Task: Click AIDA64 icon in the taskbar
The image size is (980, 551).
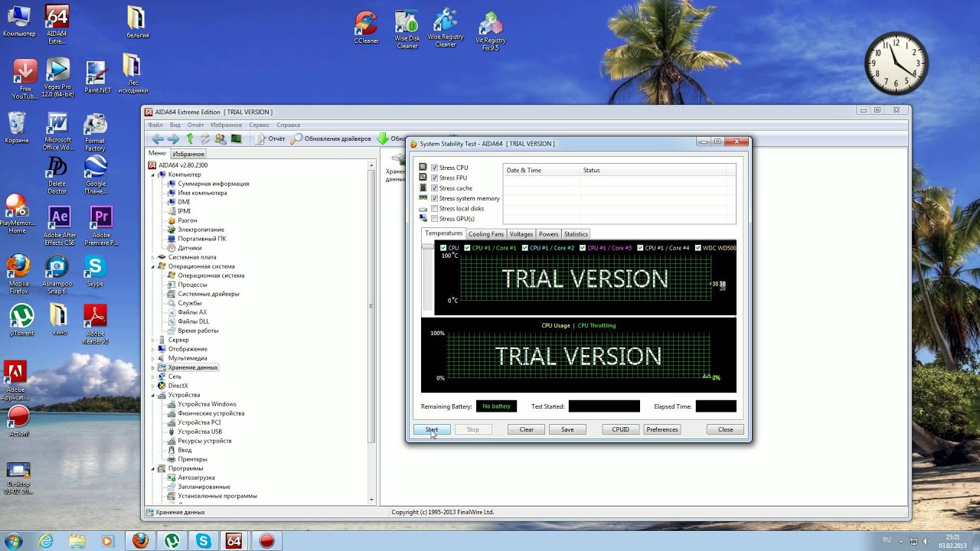Action: pos(234,540)
